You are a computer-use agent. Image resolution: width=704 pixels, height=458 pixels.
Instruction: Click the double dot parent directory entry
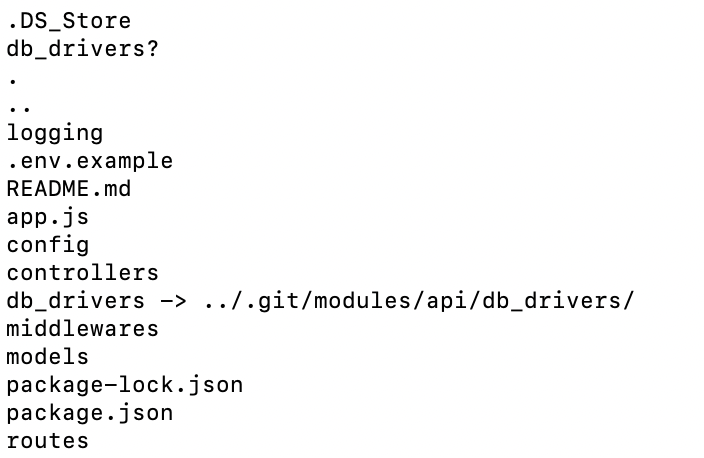click(19, 106)
